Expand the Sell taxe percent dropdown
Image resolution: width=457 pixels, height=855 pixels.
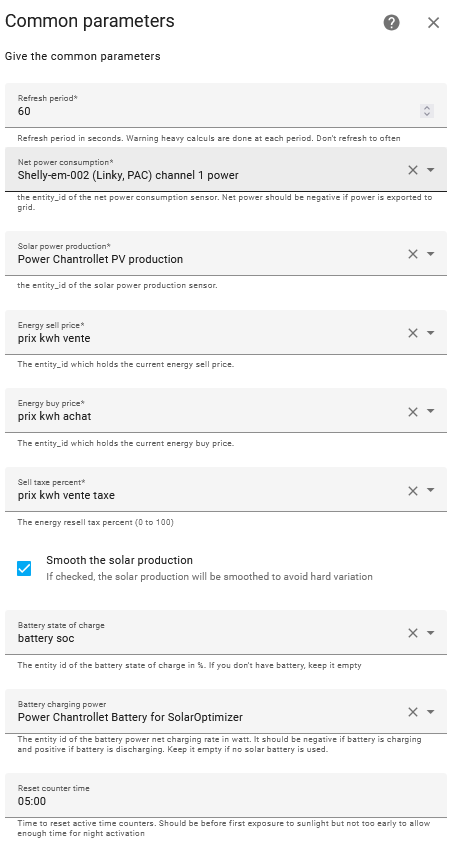pyautogui.click(x=430, y=491)
